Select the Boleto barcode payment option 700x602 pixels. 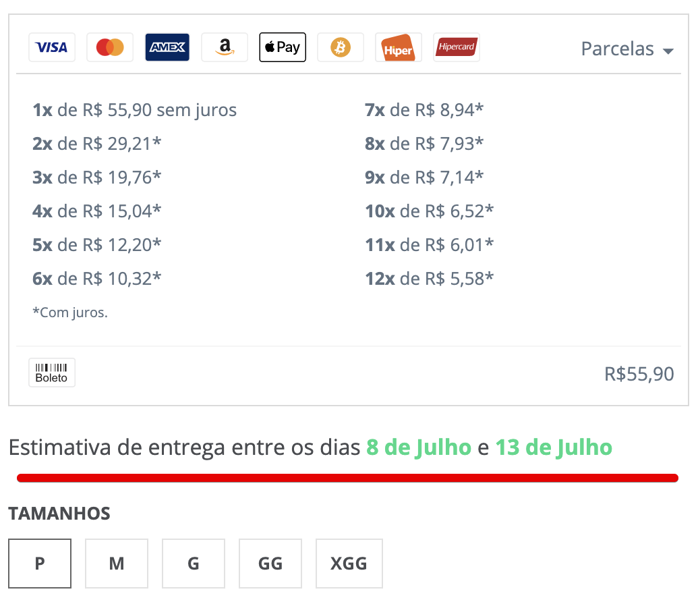[52, 373]
